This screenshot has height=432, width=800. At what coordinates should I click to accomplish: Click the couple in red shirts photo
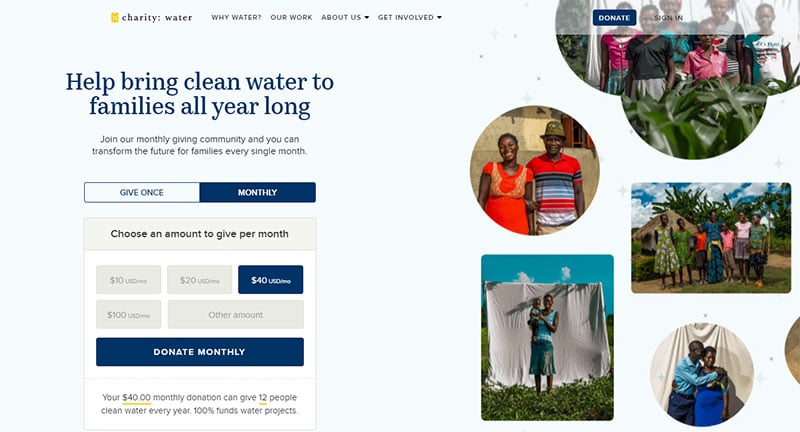[535, 170]
